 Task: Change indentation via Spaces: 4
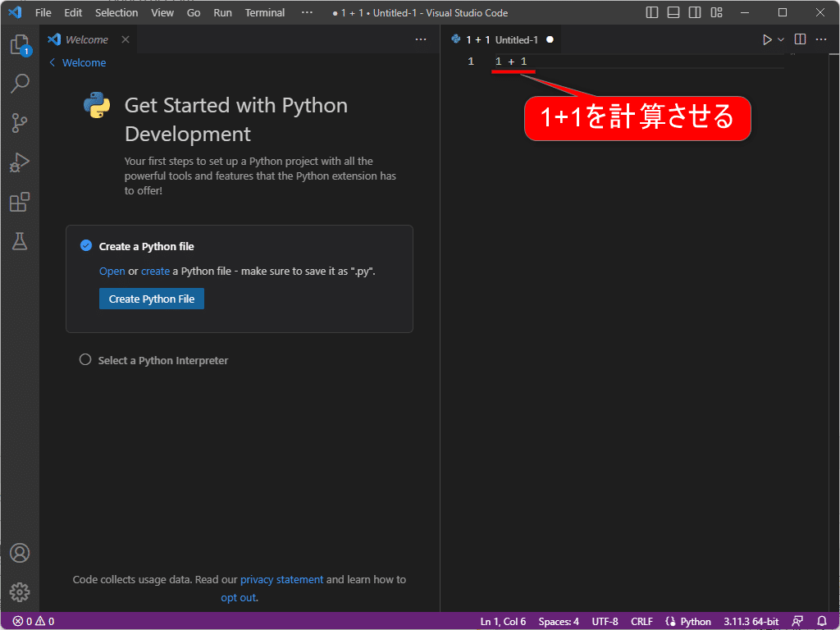pos(559,622)
